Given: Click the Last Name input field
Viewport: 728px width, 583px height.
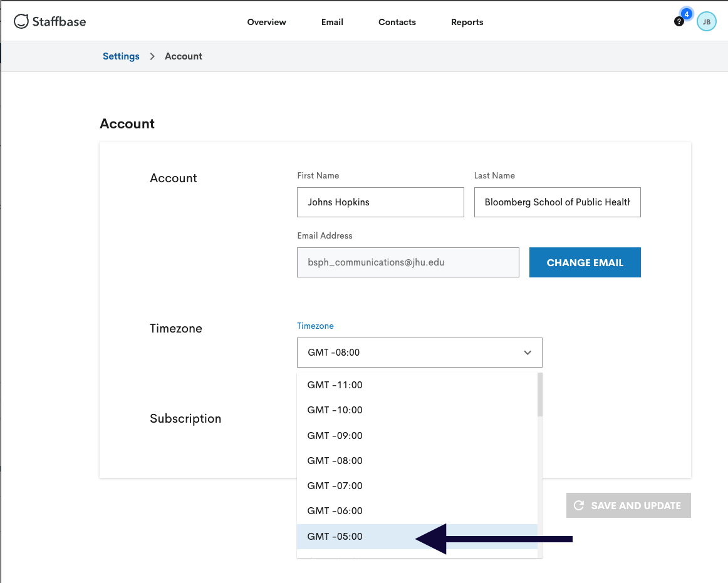Looking at the screenshot, I should tap(557, 202).
